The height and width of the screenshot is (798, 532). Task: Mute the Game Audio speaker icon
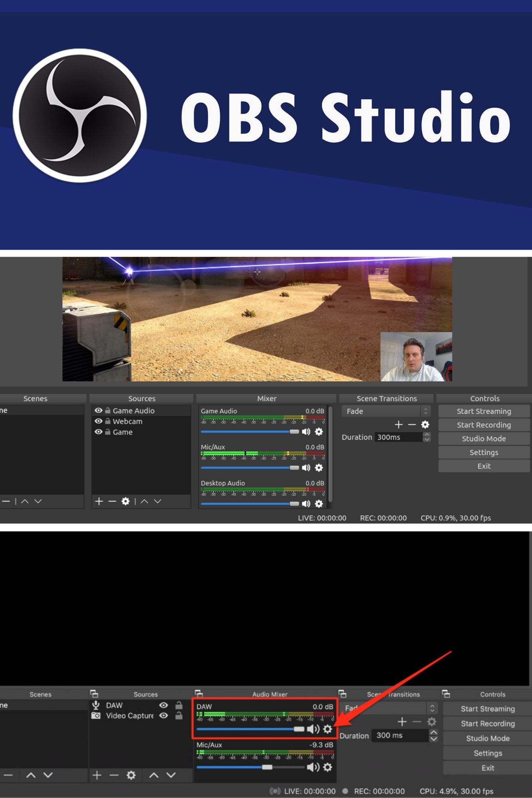tap(306, 432)
